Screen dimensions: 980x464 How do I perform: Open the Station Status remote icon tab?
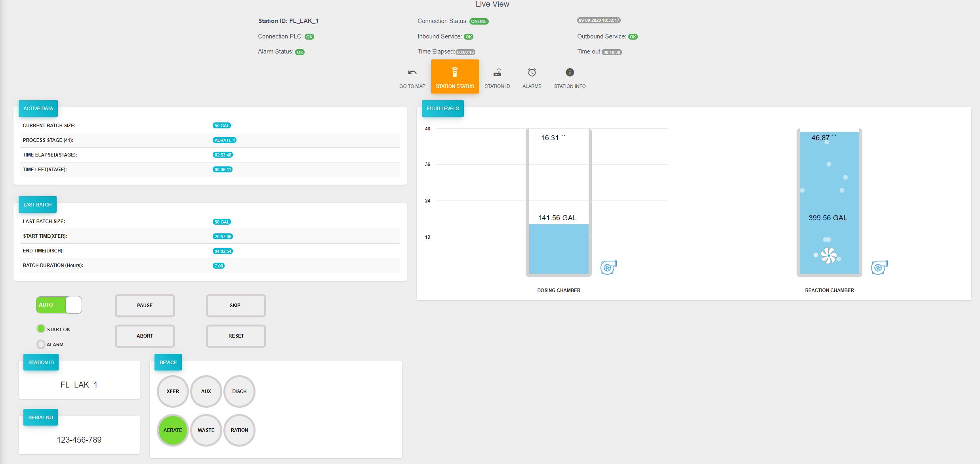[455, 73]
